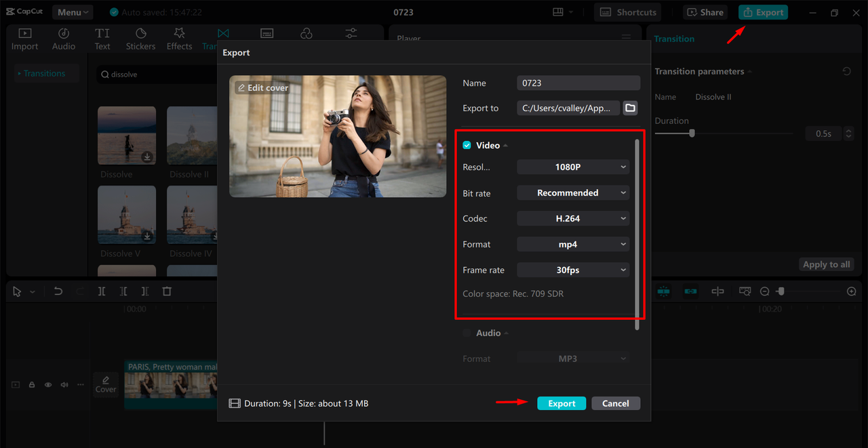Toggle main track magnet snapping
Image resolution: width=868 pixels, height=448 pixels.
(663, 291)
